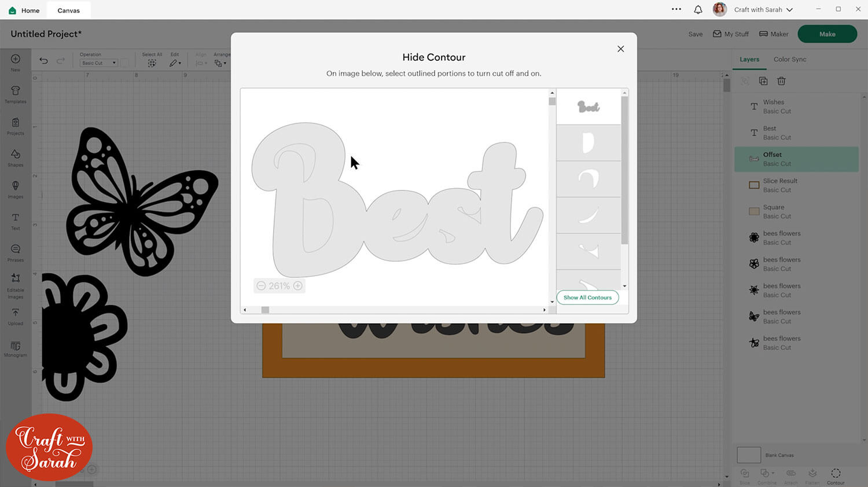Select the Offset layer
Screen dimensions: 868x487
796,159
